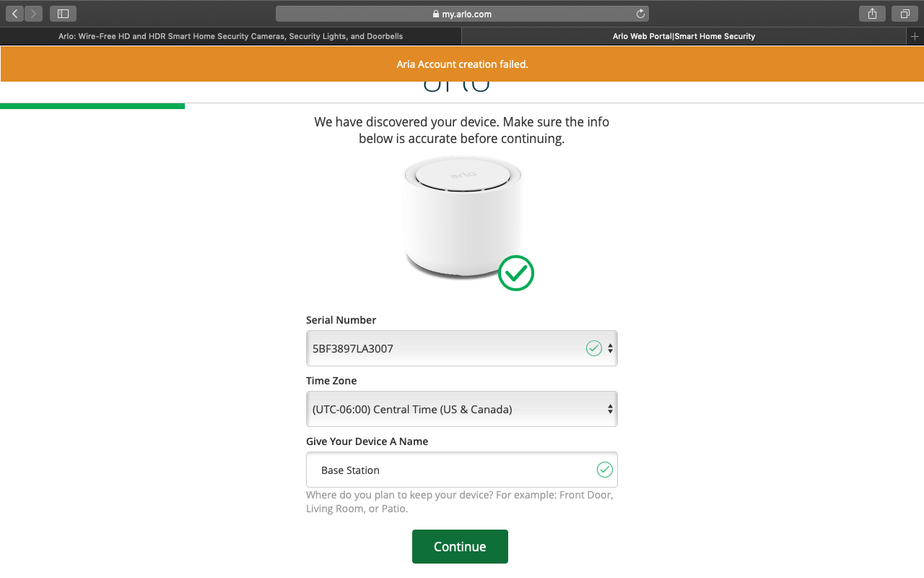
Task: Reload the page using the refresh icon
Action: click(640, 14)
